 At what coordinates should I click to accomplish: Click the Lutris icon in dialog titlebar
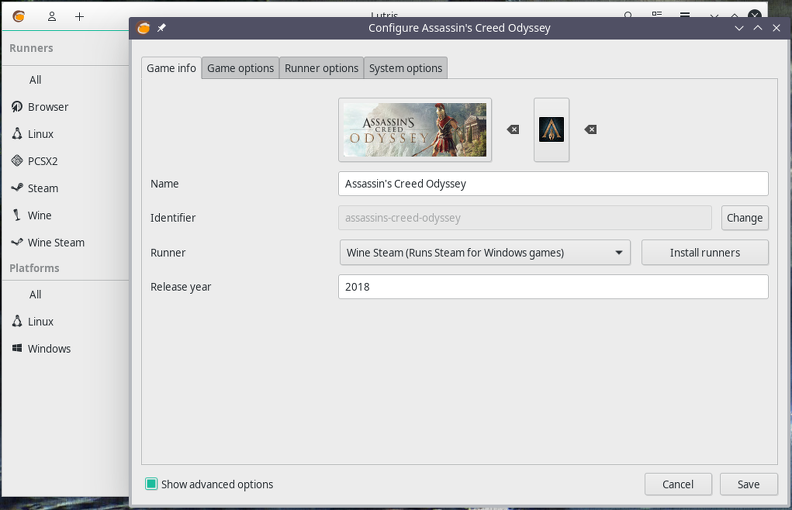[x=143, y=28]
